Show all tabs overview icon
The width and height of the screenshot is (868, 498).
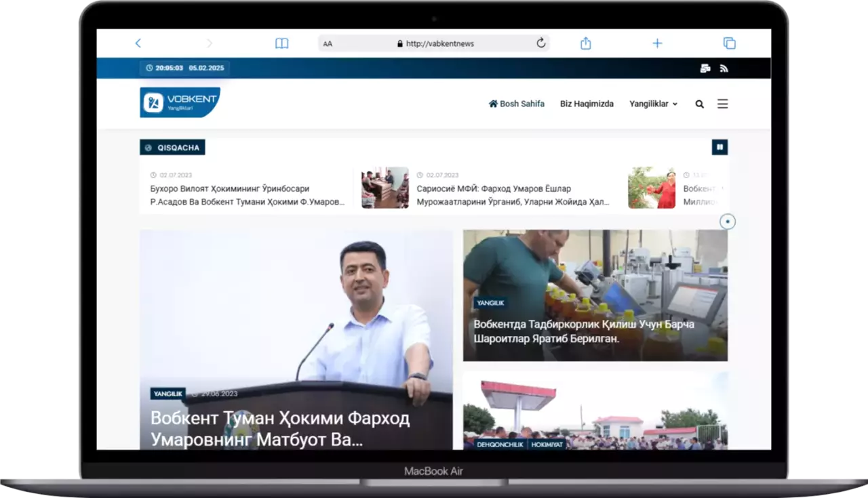pos(729,43)
